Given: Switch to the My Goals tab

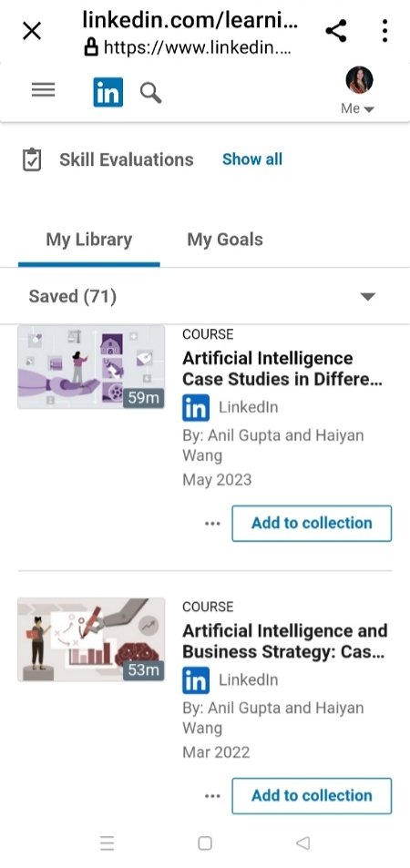Looking at the screenshot, I should tap(225, 240).
